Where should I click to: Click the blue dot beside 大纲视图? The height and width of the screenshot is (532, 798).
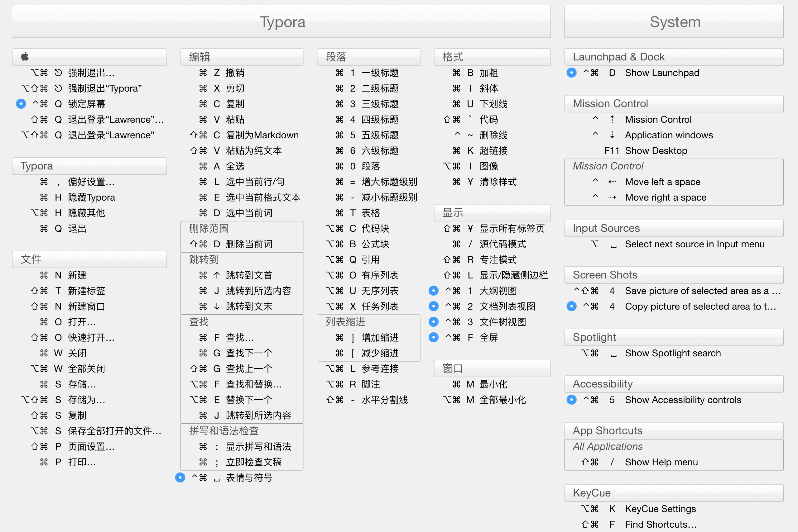pos(434,291)
